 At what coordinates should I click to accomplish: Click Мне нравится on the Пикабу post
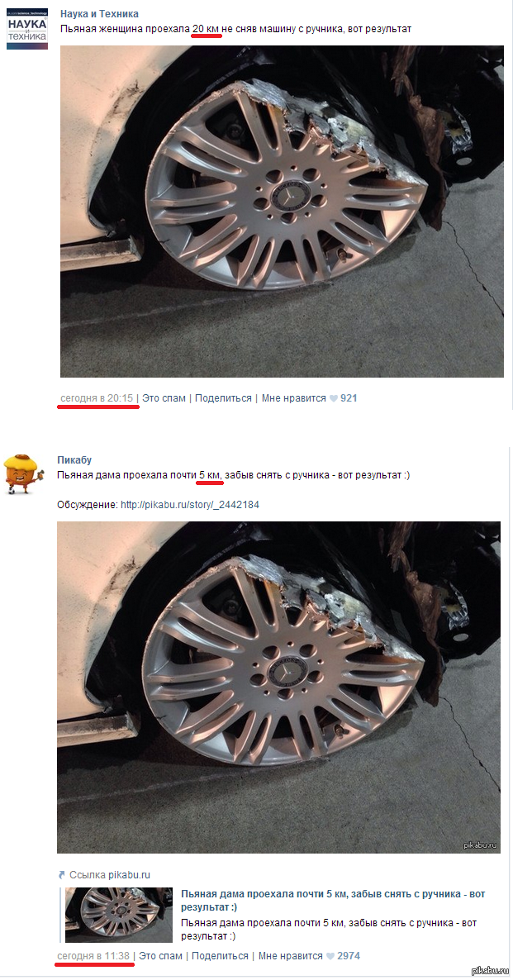pos(291,956)
